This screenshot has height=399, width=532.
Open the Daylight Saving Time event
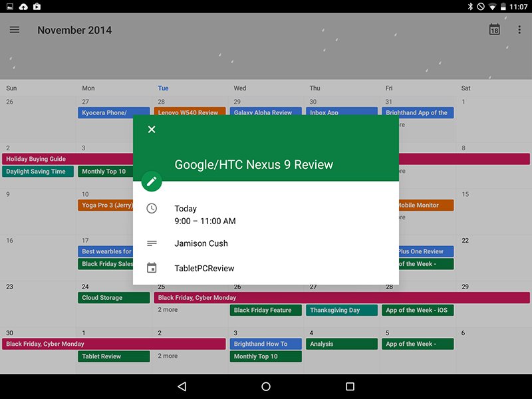(38, 172)
